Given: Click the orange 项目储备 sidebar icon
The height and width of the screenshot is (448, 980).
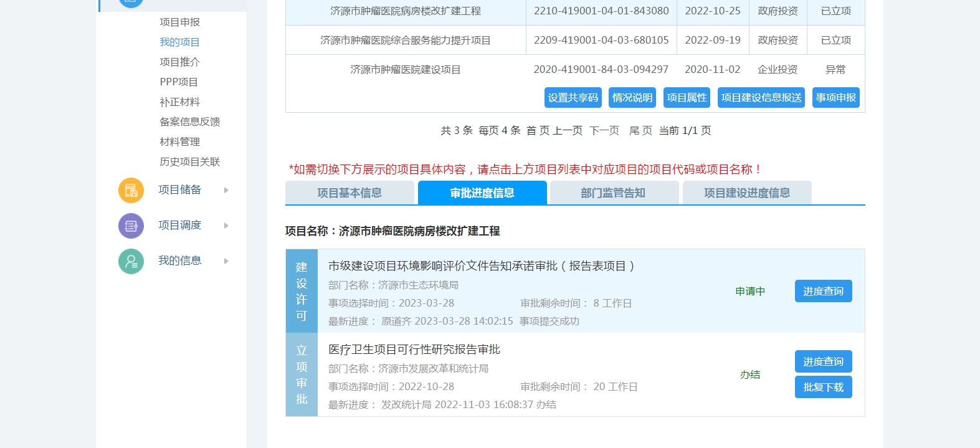Looking at the screenshot, I should coord(131,190).
